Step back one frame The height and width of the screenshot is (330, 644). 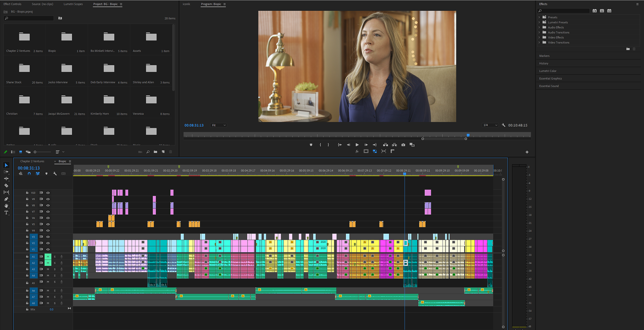(x=348, y=145)
